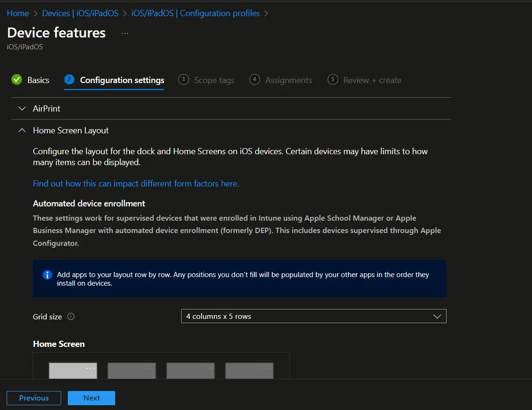The width and height of the screenshot is (532, 410).
Task: Click the Grid size info icon
Action: (71, 316)
